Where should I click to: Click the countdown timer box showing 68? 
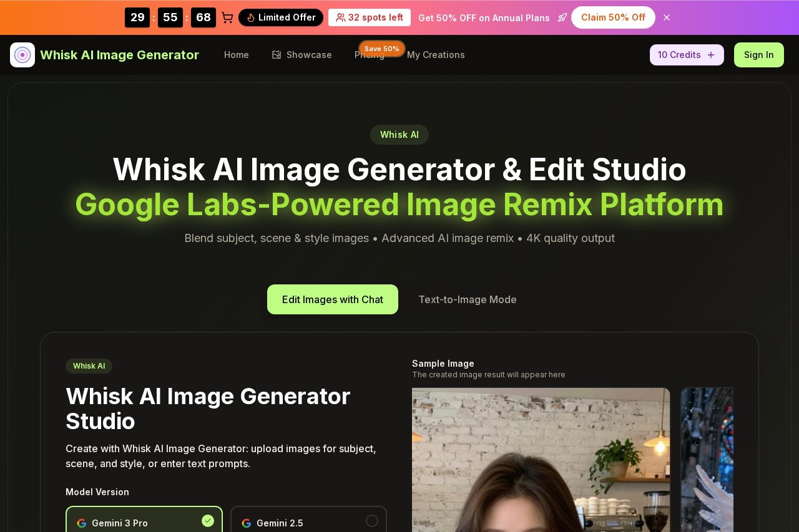click(203, 17)
